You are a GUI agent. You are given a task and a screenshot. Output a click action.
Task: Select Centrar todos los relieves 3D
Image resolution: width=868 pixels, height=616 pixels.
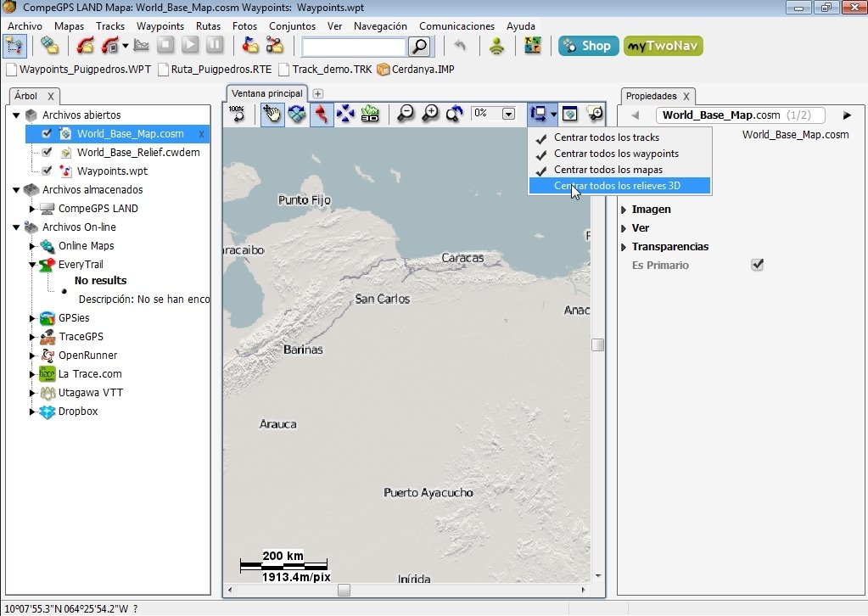619,186
